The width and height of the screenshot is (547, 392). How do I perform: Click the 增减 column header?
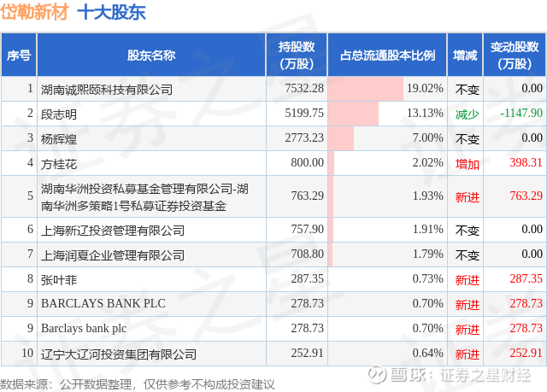[x=466, y=55]
